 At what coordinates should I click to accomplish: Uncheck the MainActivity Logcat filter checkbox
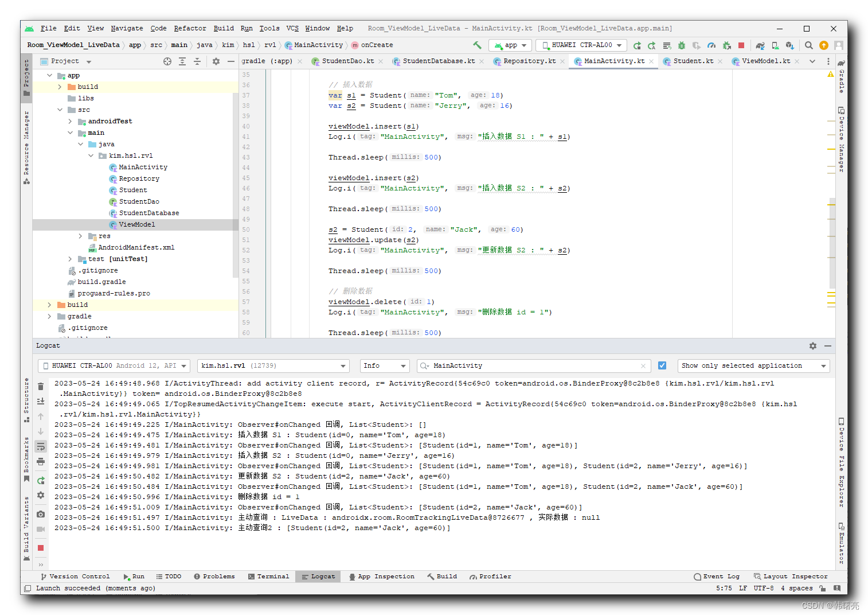tap(662, 365)
